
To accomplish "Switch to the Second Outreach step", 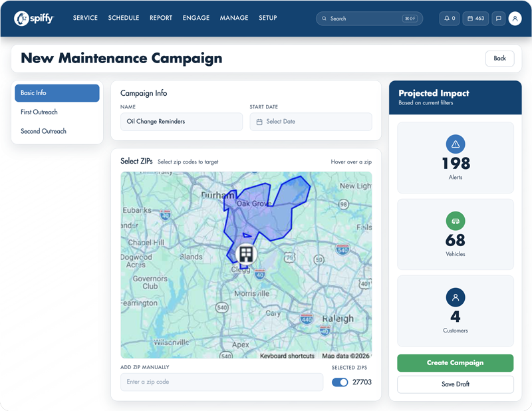I will pyautogui.click(x=57, y=131).
